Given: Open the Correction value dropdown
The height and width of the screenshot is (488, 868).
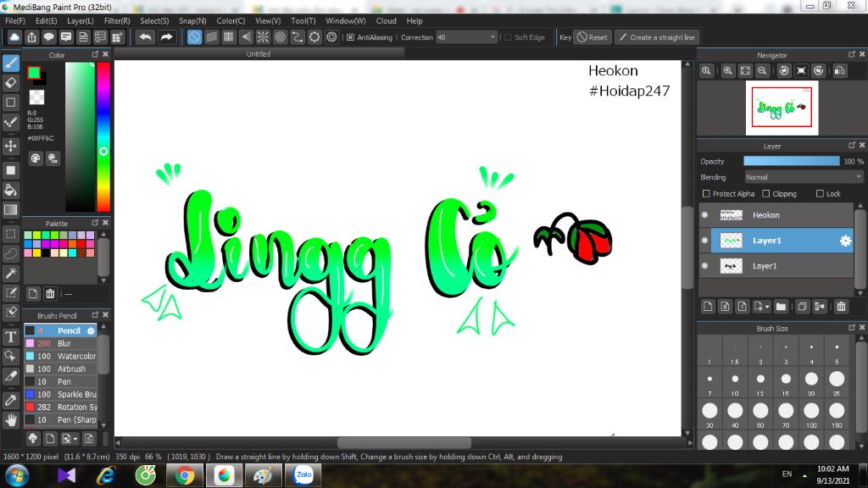Looking at the screenshot, I should click(492, 37).
